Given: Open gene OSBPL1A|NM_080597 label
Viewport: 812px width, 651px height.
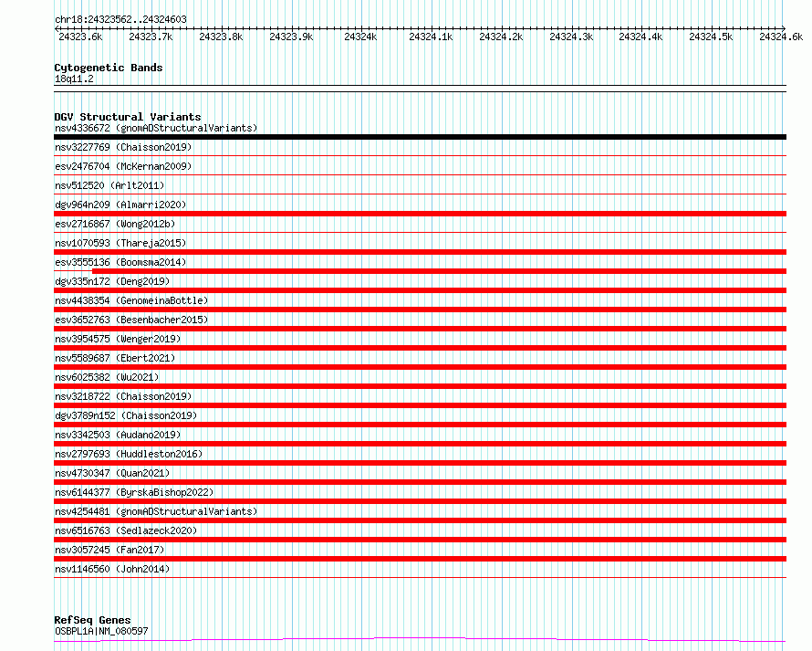Looking at the screenshot, I should [x=101, y=631].
